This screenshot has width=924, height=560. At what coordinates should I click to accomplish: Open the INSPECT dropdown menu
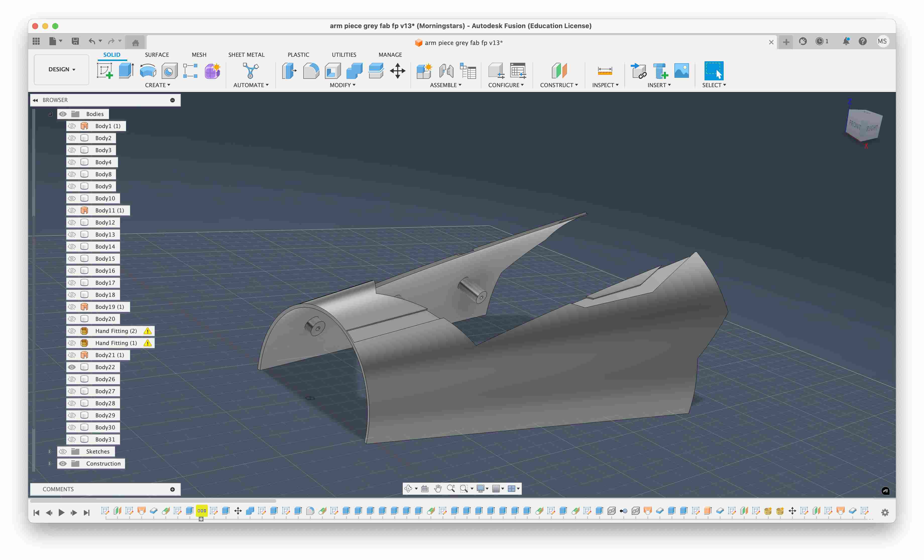coord(605,85)
